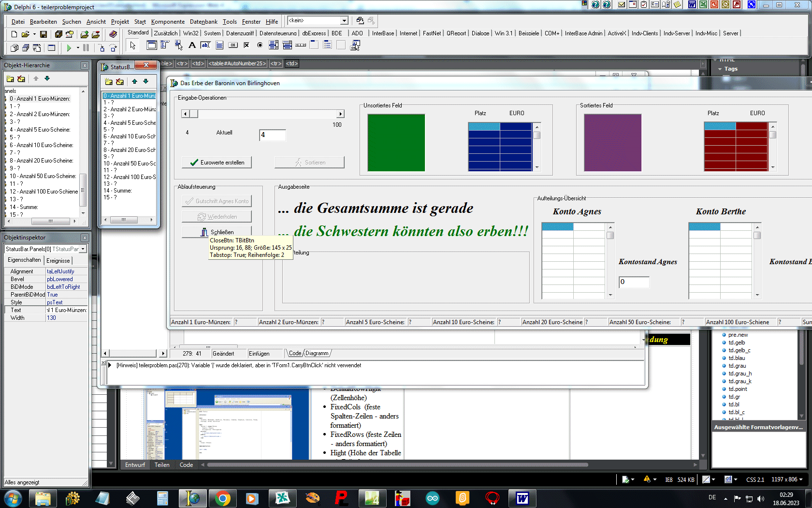
Task: Open the Datei menu
Action: click(x=18, y=22)
